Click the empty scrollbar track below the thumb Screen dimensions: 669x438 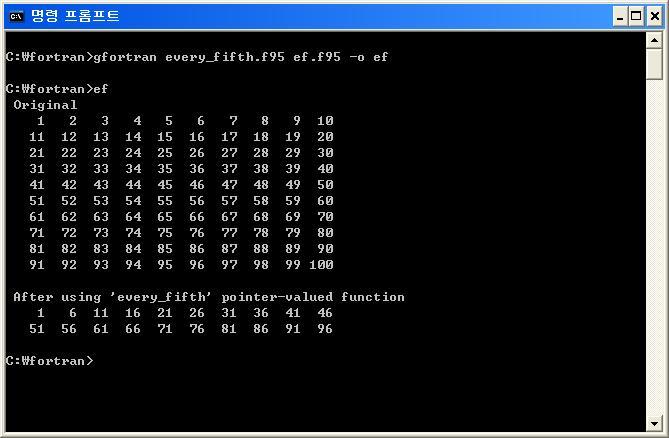tap(654, 247)
